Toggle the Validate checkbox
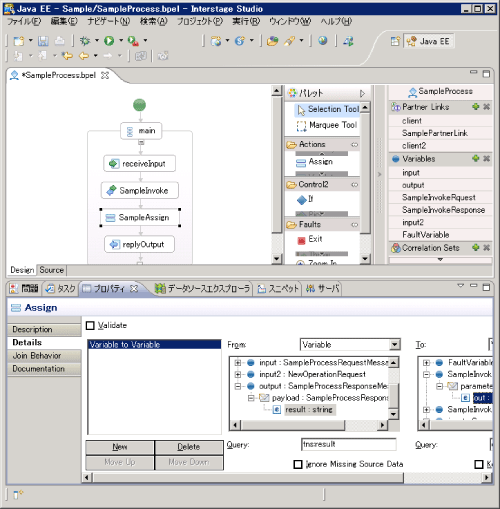The width and height of the screenshot is (500, 509). 90,325
